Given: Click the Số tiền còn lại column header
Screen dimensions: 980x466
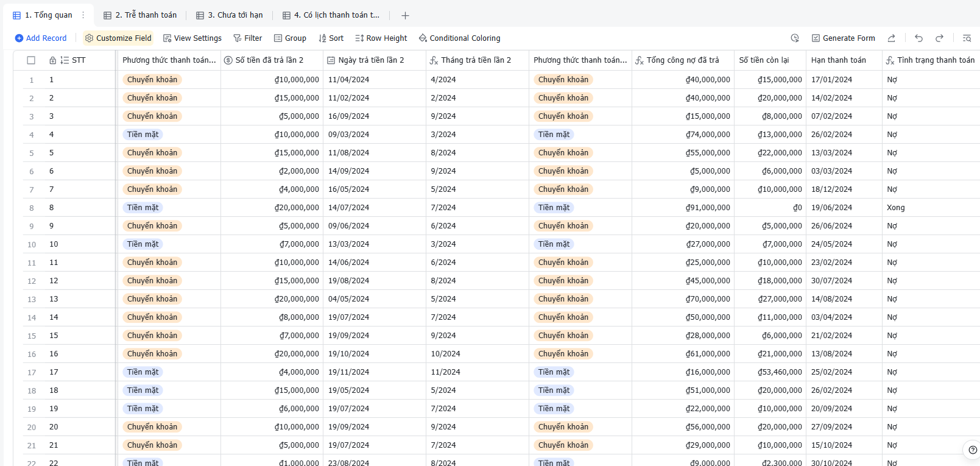Looking at the screenshot, I should click(x=770, y=60).
